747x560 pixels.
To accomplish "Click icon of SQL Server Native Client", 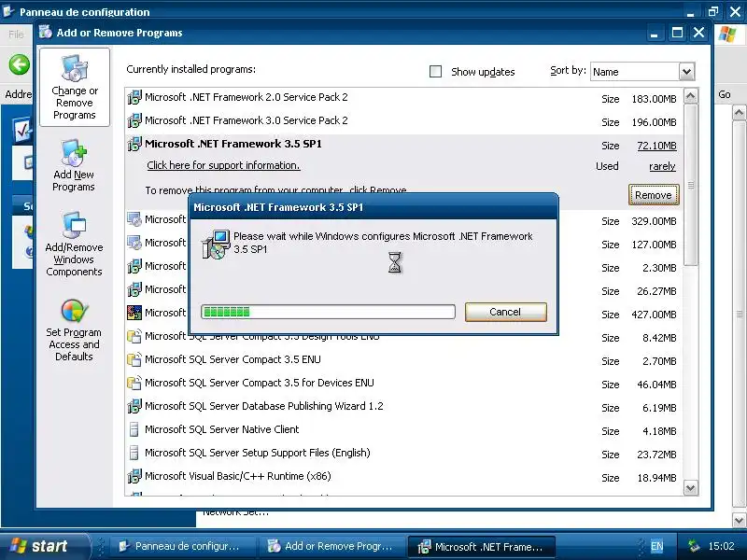I will pyautogui.click(x=134, y=429).
